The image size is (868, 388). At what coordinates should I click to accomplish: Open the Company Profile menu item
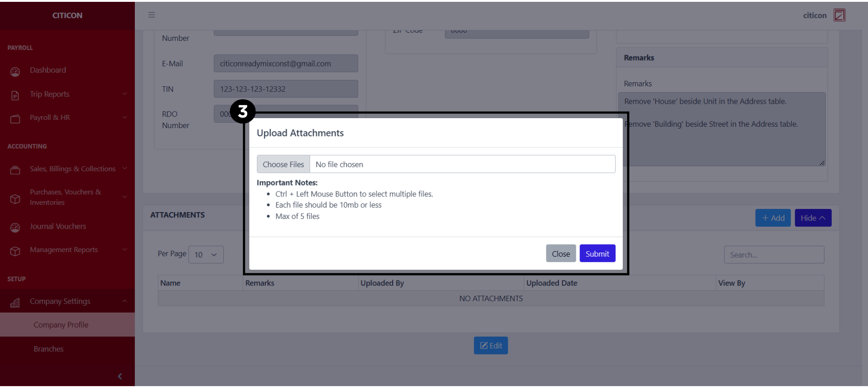(61, 325)
